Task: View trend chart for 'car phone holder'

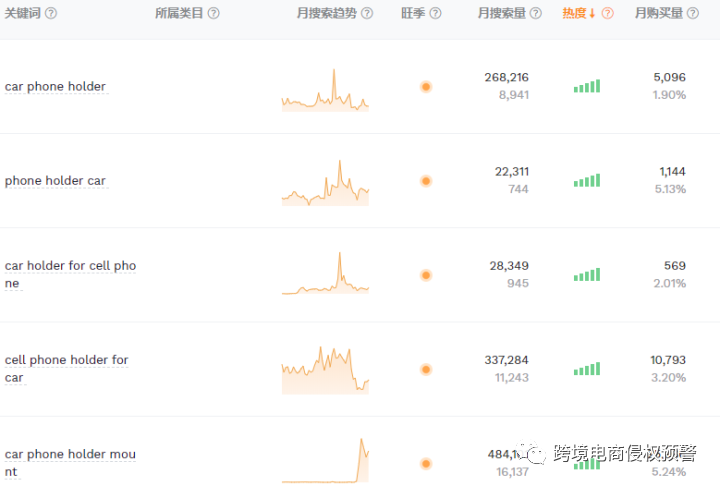Action: coord(325,90)
